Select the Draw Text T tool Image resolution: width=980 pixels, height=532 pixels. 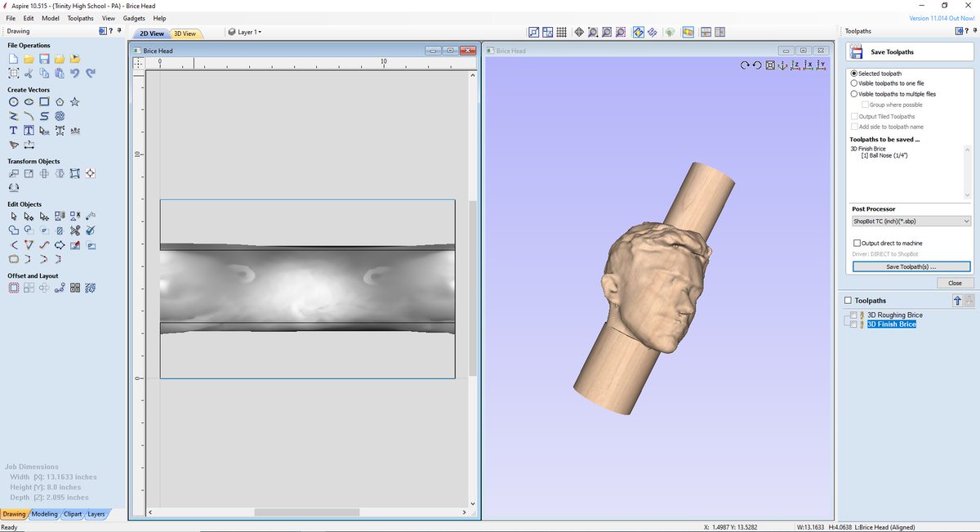[13, 131]
